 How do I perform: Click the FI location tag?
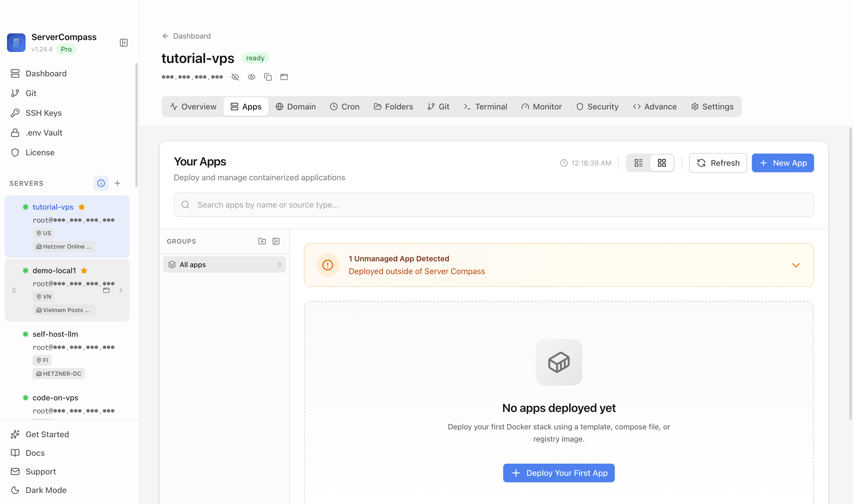pyautogui.click(x=42, y=360)
